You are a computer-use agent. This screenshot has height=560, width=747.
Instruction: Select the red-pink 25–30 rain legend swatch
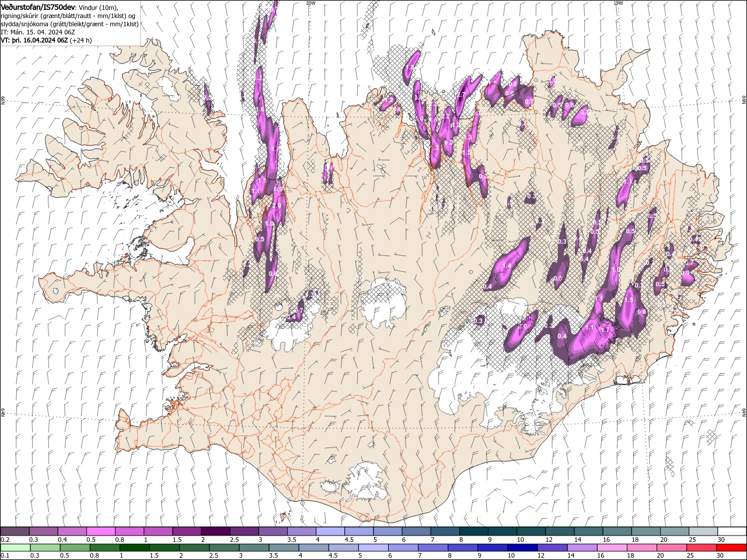(x=701, y=548)
